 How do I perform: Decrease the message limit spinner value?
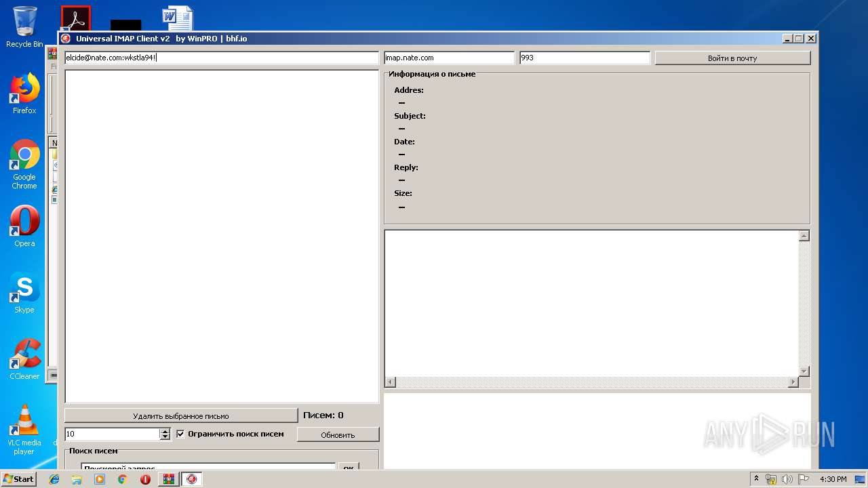point(165,437)
